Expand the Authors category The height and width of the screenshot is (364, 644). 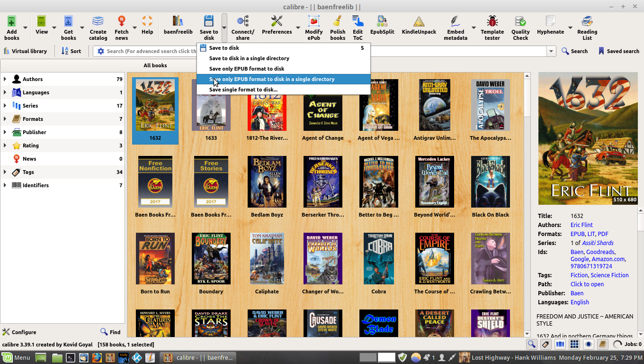[x=5, y=79]
